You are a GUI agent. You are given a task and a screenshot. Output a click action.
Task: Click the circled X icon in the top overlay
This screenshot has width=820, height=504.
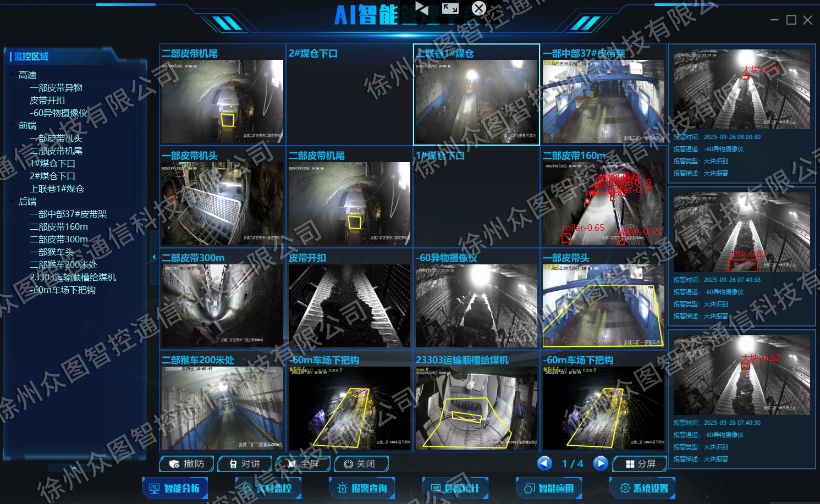pyautogui.click(x=479, y=8)
